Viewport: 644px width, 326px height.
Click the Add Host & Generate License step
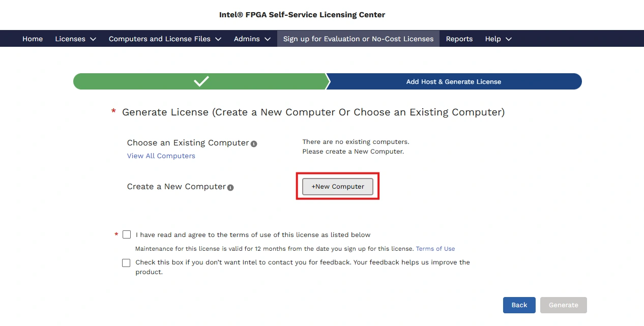453,82
